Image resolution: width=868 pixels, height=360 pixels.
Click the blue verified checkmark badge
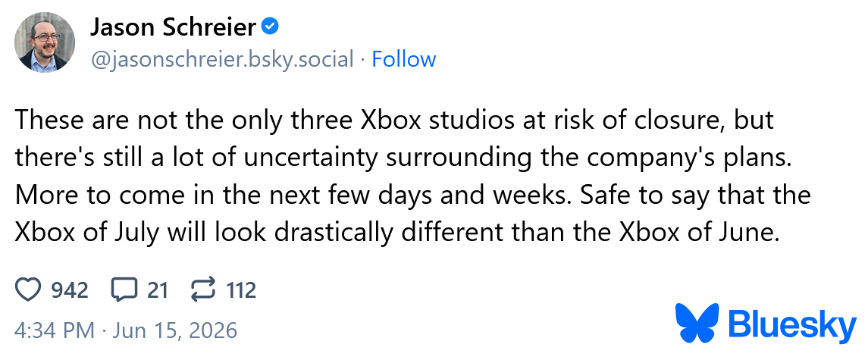point(270,26)
